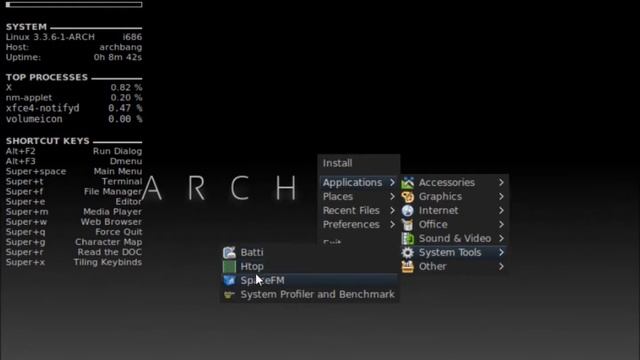
Task: Click the 'Super+space' Main Menu shortcut
Action: pyautogui.click(x=74, y=171)
